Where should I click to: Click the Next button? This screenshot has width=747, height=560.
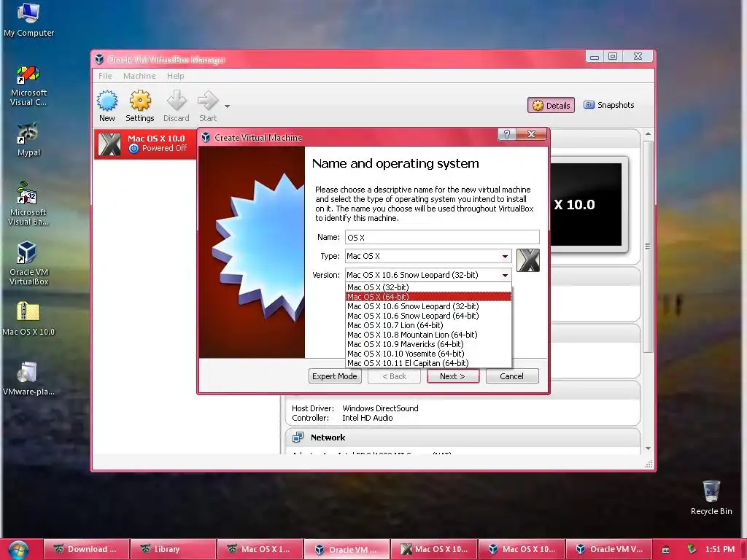pyautogui.click(x=452, y=376)
